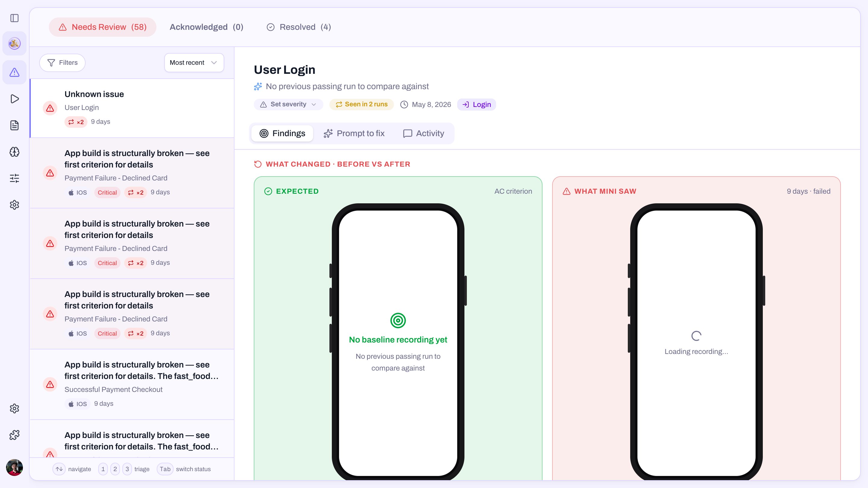Image resolution: width=868 pixels, height=488 pixels.
Task: Click 'No baseline recording yet' text
Action: point(398,339)
